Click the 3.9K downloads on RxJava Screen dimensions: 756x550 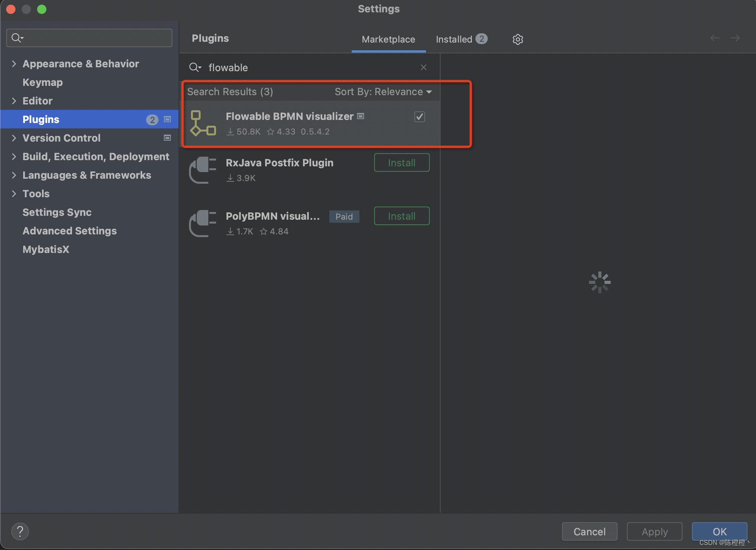point(241,178)
